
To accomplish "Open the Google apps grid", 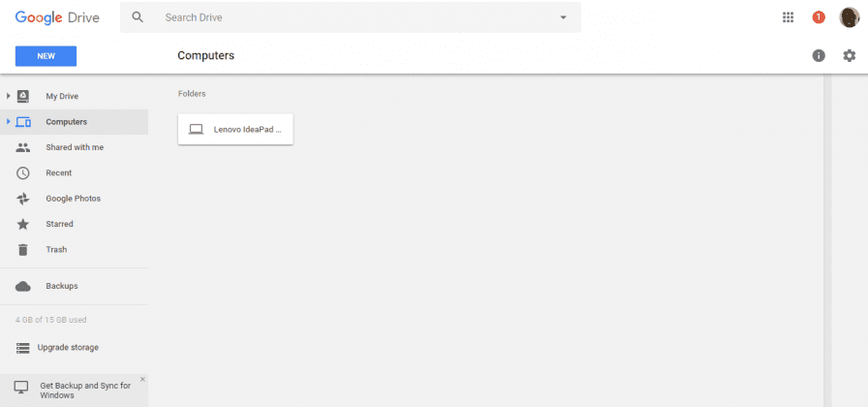I will tap(788, 17).
